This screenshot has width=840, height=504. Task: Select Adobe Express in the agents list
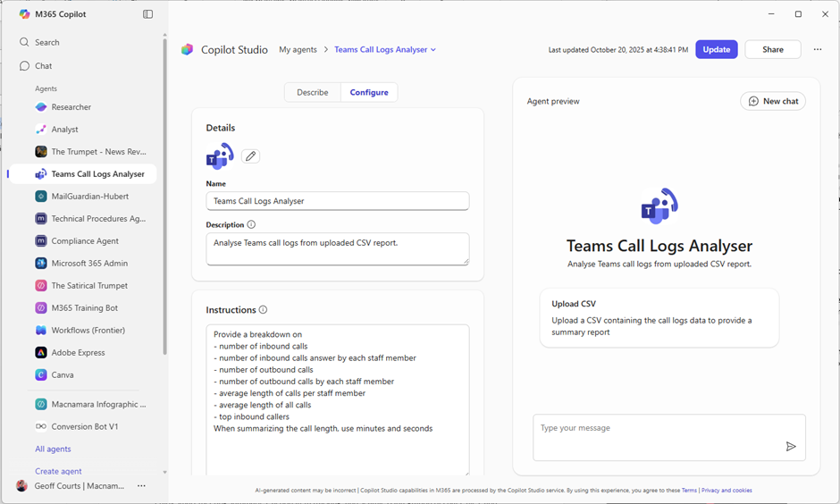(x=79, y=352)
